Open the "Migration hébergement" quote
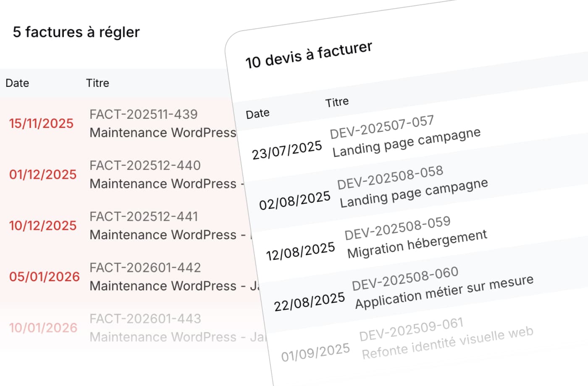 point(417,244)
